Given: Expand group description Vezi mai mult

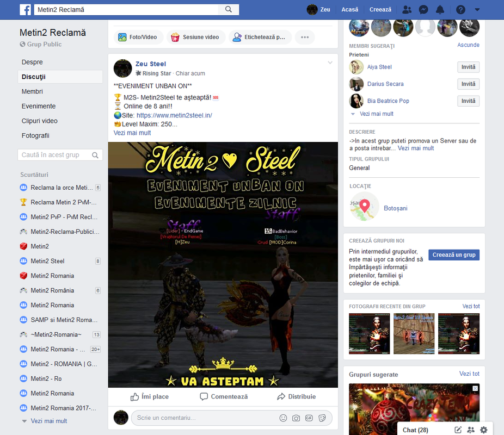Looking at the screenshot, I should pos(416,148).
